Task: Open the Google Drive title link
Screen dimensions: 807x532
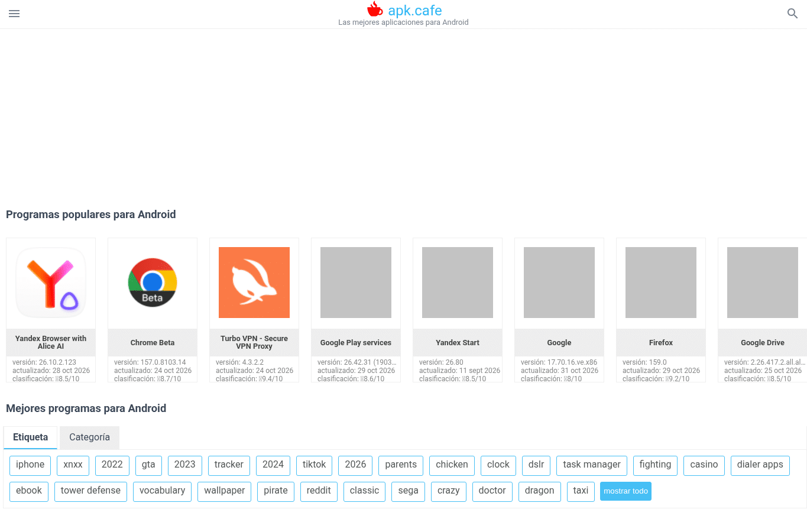Action: pyautogui.click(x=763, y=343)
